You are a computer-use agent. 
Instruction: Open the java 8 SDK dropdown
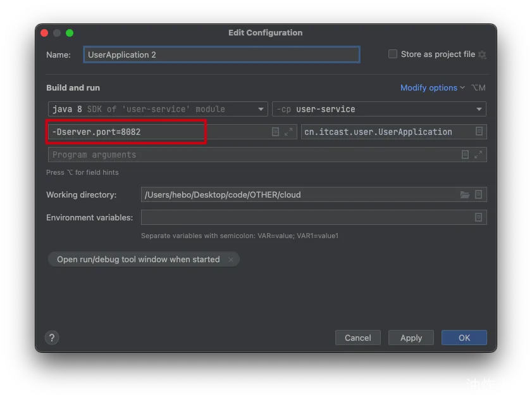point(158,109)
